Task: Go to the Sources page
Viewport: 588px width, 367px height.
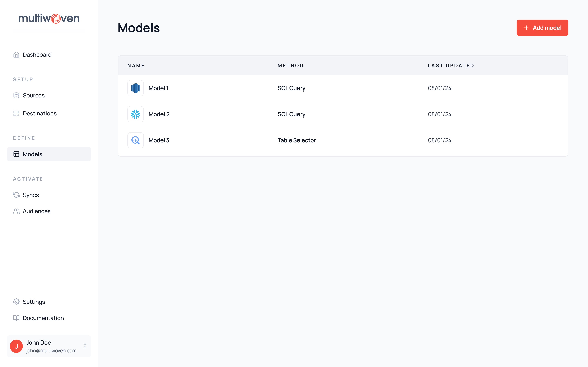Action: tap(33, 95)
